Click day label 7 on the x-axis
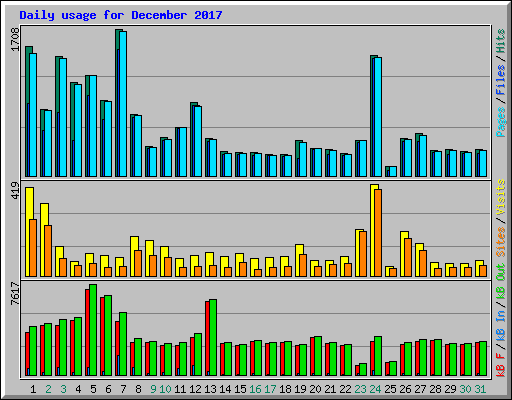 coord(123,389)
